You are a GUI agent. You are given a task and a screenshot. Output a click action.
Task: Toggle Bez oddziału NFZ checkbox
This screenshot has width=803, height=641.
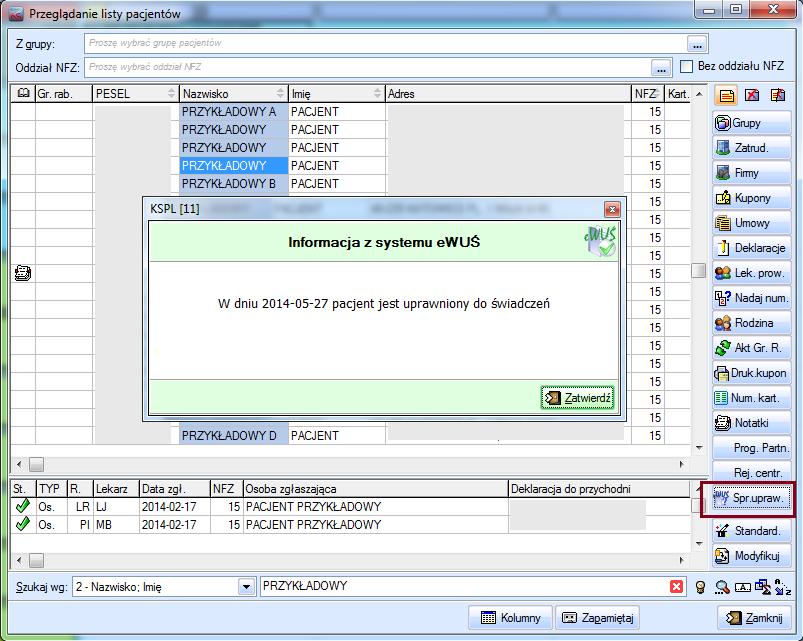pyautogui.click(x=686, y=67)
